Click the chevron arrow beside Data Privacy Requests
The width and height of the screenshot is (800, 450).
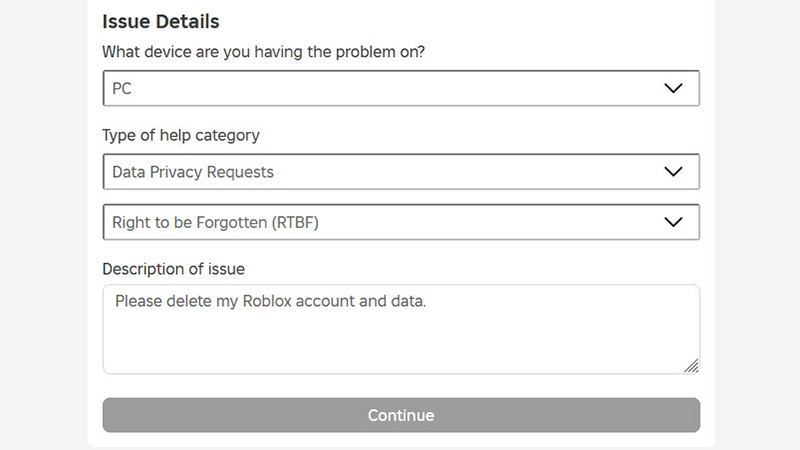673,171
